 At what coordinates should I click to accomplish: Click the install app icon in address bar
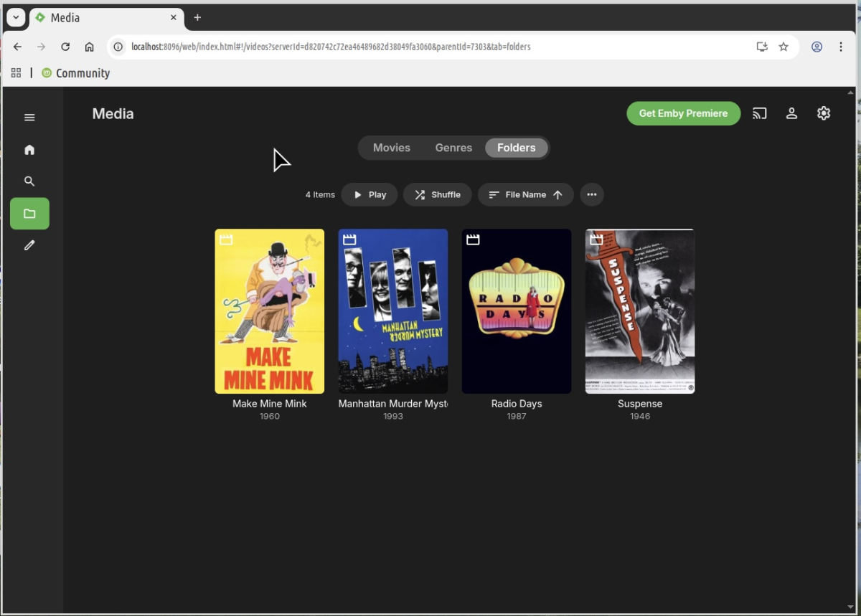[762, 47]
